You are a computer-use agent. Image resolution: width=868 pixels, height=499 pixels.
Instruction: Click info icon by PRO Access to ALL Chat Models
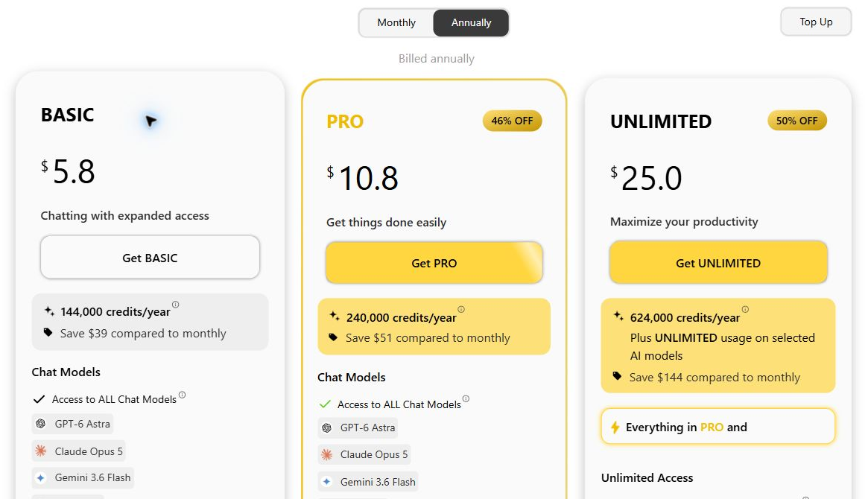click(x=466, y=399)
